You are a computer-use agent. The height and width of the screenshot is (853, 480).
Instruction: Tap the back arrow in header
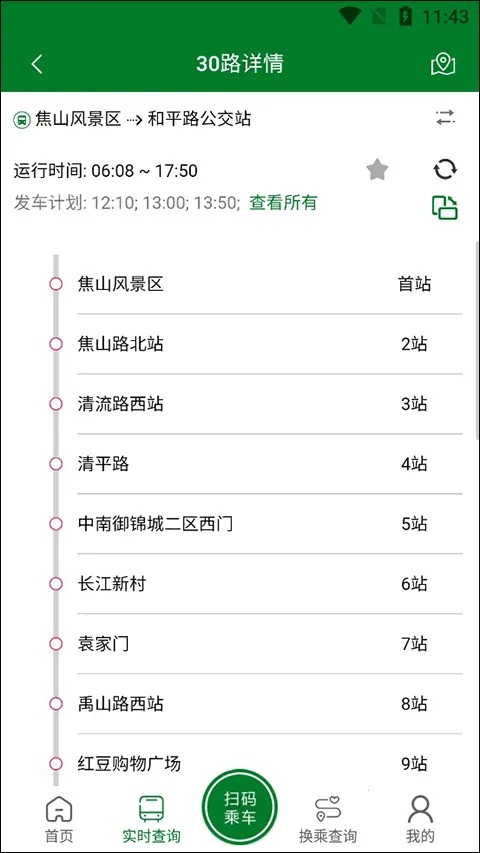(x=36, y=64)
